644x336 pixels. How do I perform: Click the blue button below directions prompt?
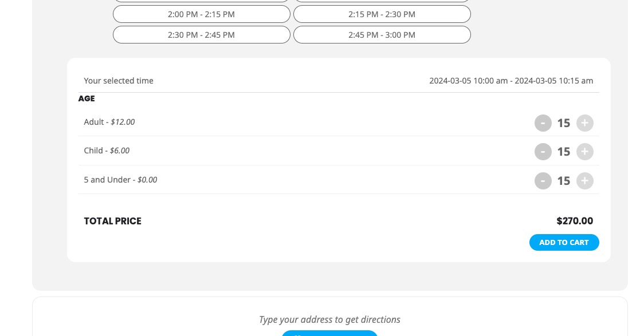pyautogui.click(x=329, y=333)
